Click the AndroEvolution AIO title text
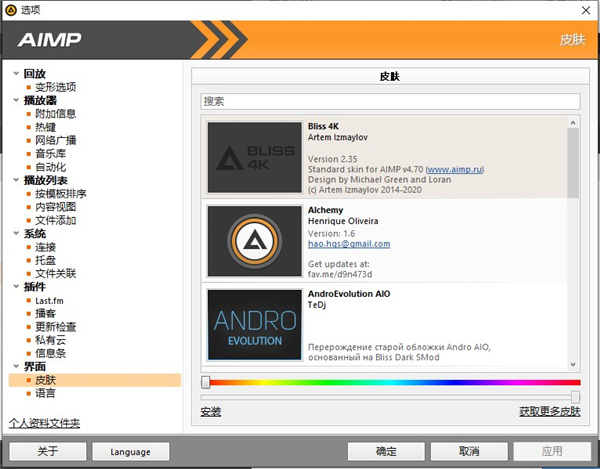The height and width of the screenshot is (469, 600). (x=349, y=294)
